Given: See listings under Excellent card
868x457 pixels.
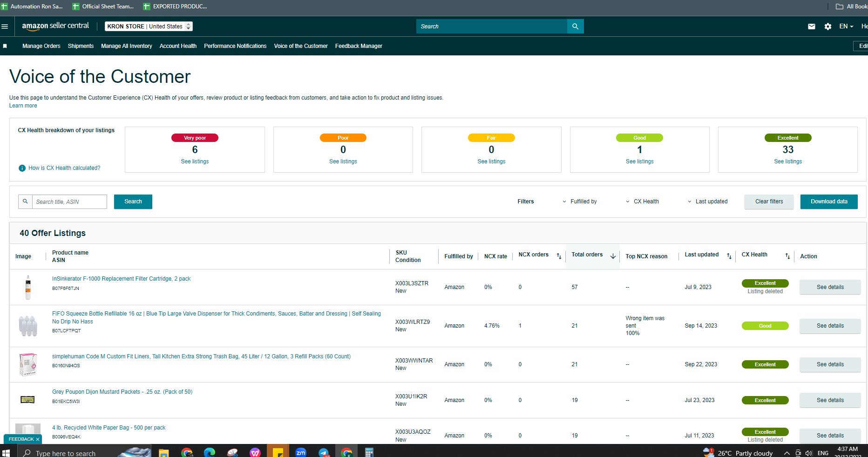Looking at the screenshot, I should tap(788, 161).
